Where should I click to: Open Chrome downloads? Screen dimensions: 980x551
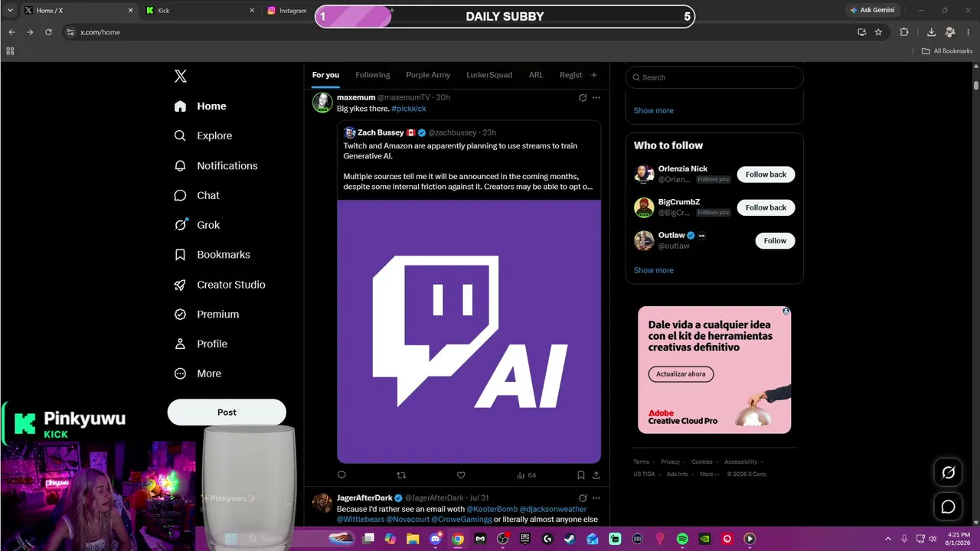coord(931,32)
